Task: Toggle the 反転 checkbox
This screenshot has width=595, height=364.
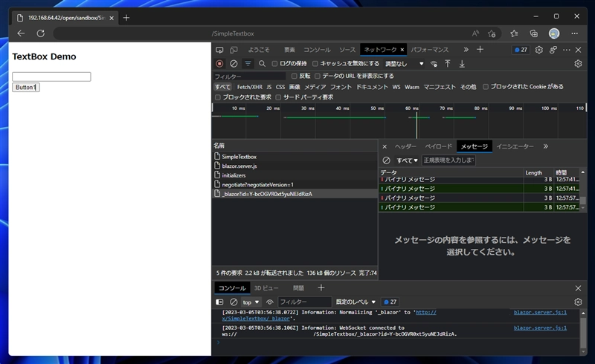Action: (x=294, y=76)
